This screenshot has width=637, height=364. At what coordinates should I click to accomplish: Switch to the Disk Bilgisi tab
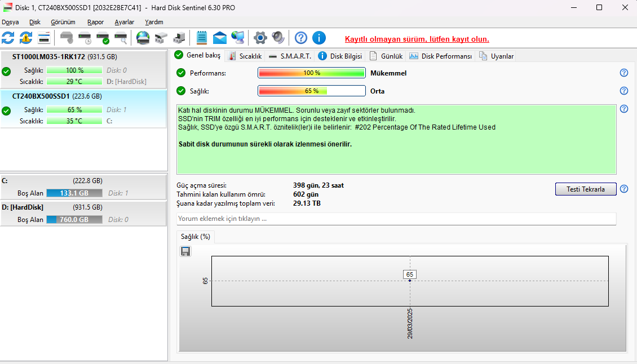point(340,56)
